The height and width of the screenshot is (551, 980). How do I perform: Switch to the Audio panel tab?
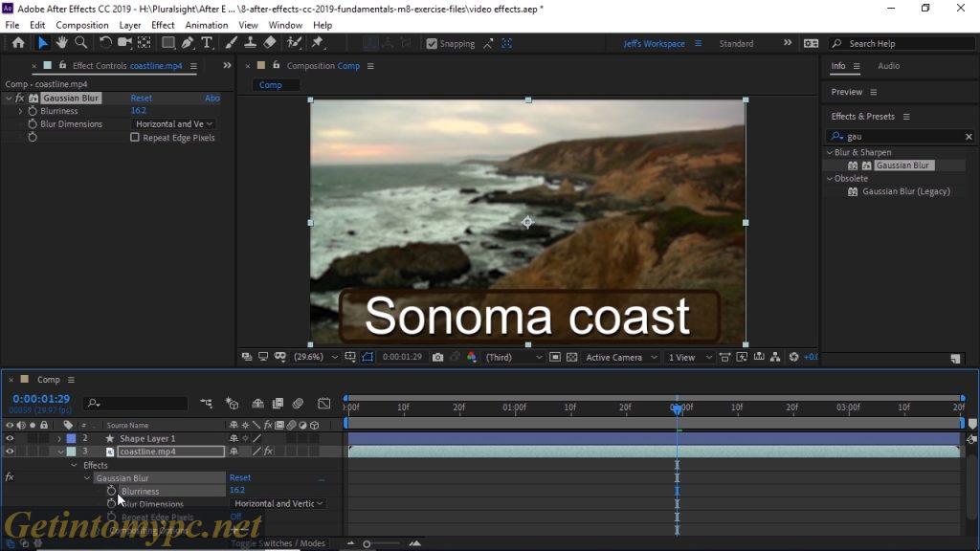(x=889, y=66)
